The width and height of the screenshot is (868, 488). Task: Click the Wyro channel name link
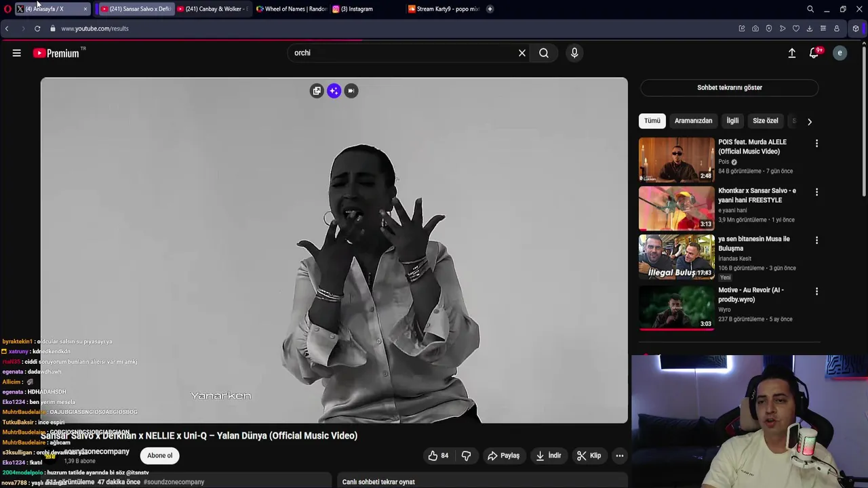724,310
